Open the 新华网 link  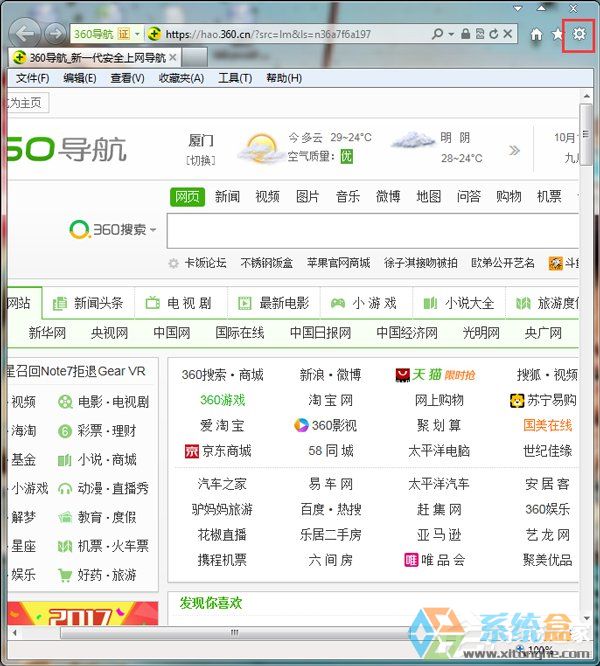click(x=47, y=333)
